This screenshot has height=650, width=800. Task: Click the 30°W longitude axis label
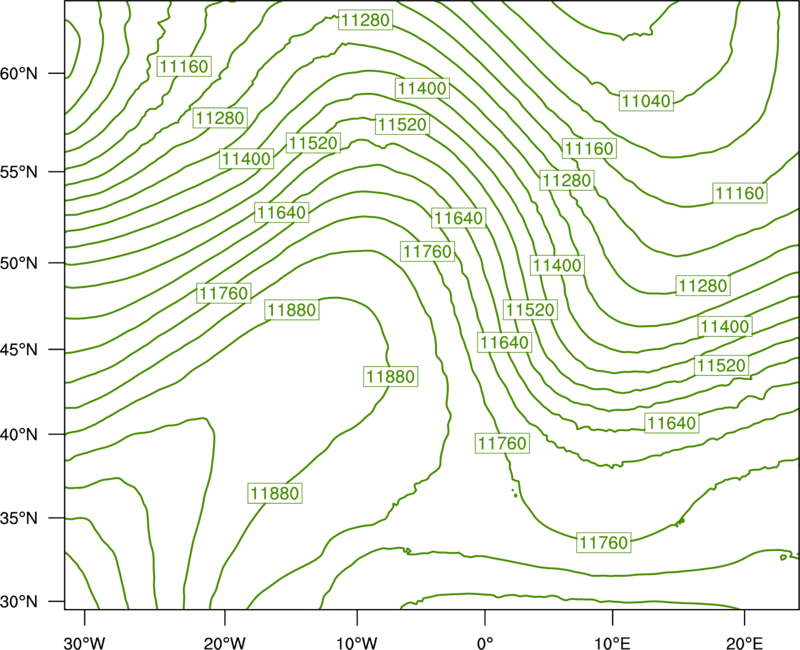[x=85, y=643]
